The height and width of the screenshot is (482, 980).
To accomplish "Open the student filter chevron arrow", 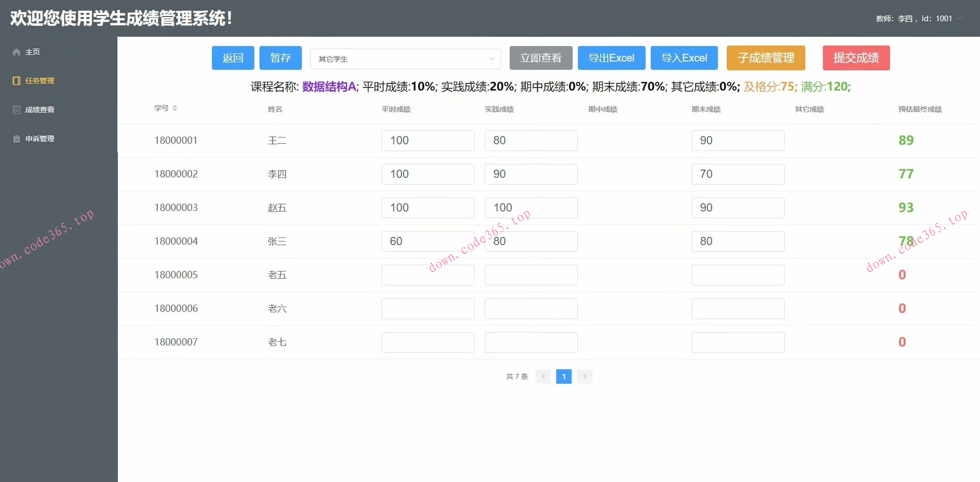I will (x=492, y=59).
